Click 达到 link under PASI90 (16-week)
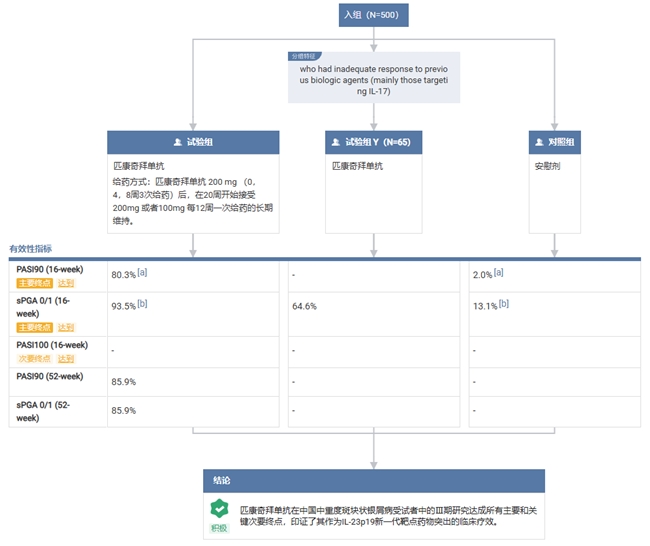The image size is (650, 546). pos(66,283)
